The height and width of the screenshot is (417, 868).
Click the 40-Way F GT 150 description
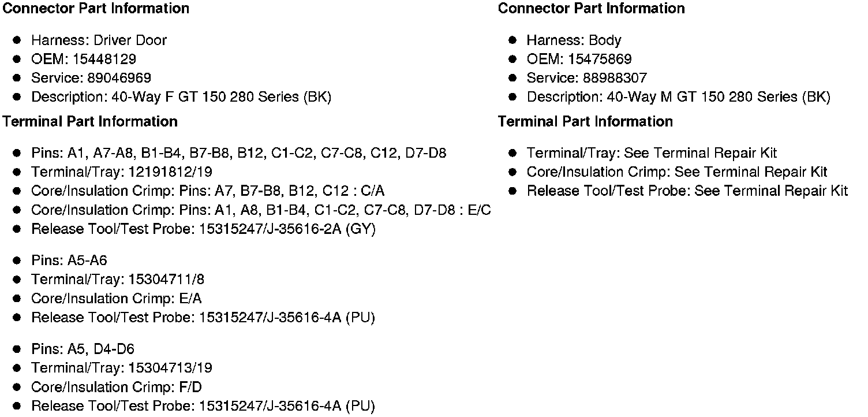pos(181,97)
